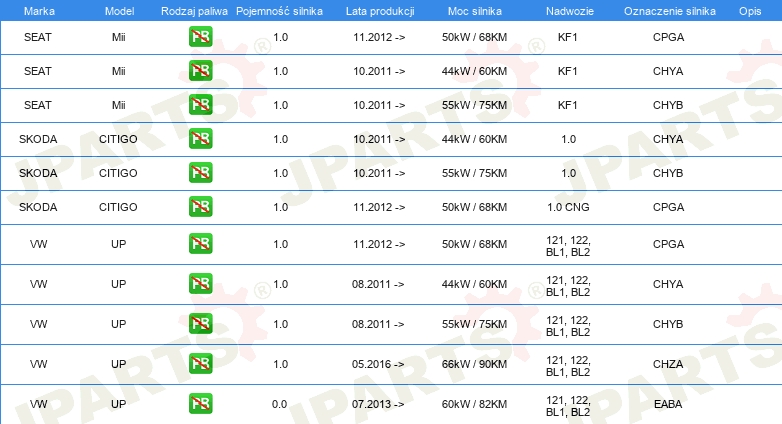Click the Oznaczenie silnika column header

coord(669,11)
